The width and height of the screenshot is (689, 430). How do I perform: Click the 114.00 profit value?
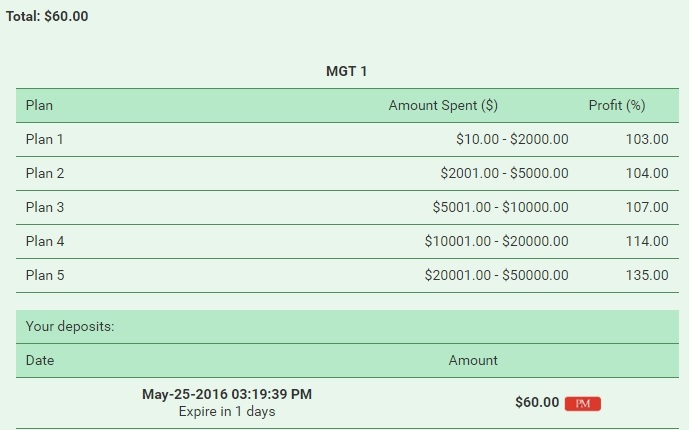[646, 241]
